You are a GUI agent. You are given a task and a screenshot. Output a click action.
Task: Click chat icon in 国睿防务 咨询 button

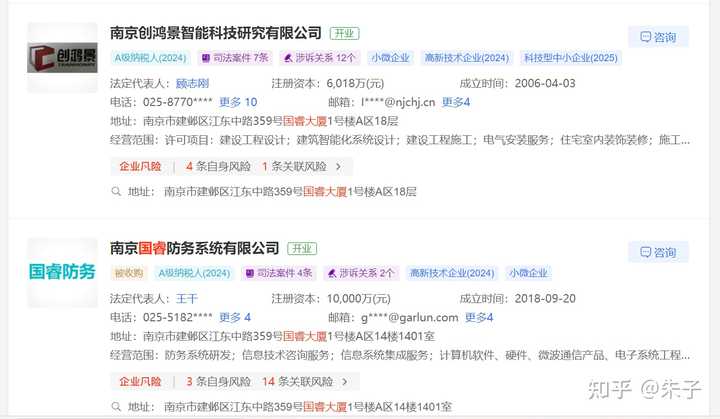coord(645,251)
